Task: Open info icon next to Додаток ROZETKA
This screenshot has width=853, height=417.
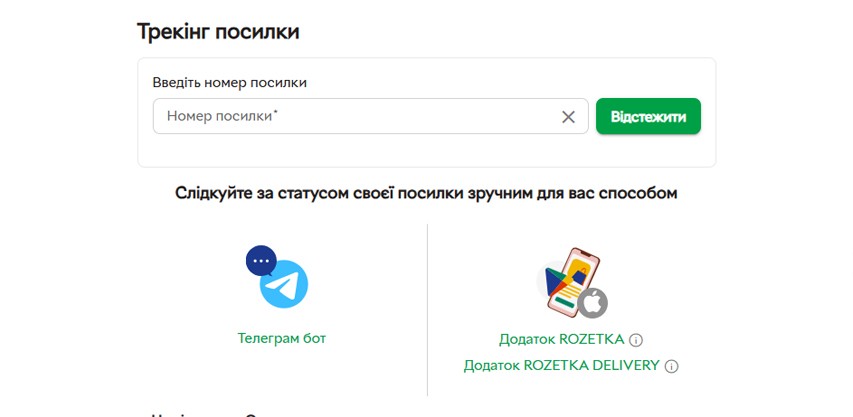Action: [636, 340]
